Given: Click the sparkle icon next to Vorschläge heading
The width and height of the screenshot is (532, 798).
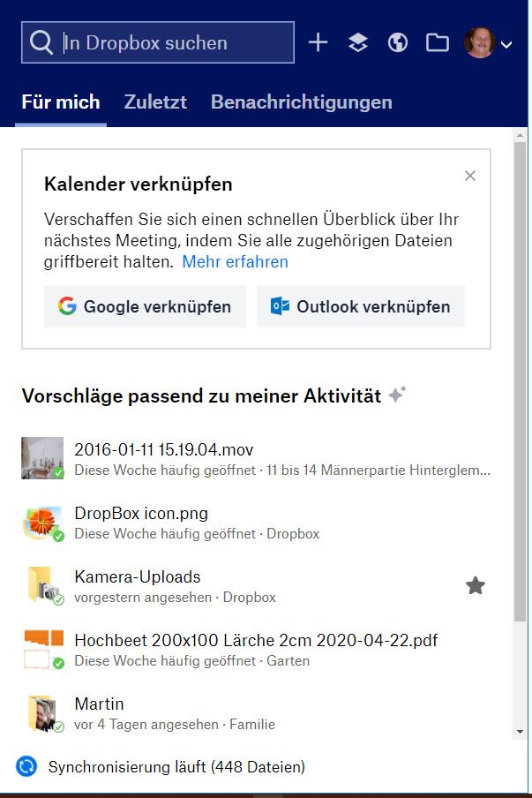Looking at the screenshot, I should coord(394,395).
